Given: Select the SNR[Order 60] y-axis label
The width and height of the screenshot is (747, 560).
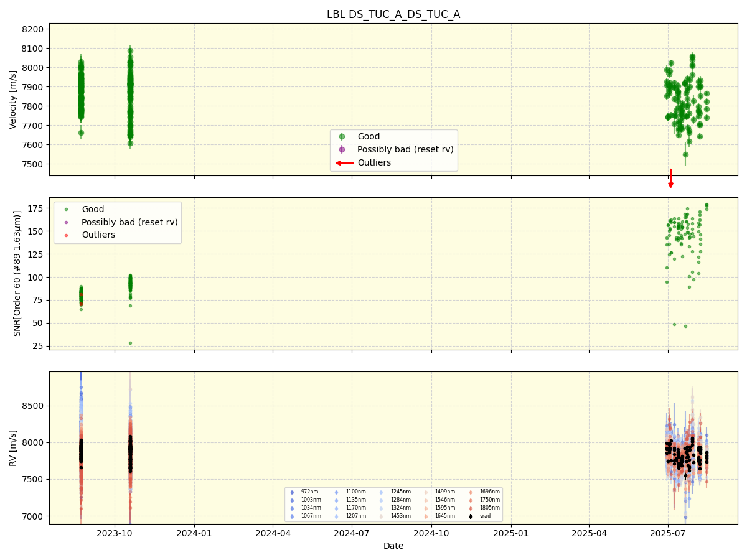Looking at the screenshot, I should pos(17,274).
